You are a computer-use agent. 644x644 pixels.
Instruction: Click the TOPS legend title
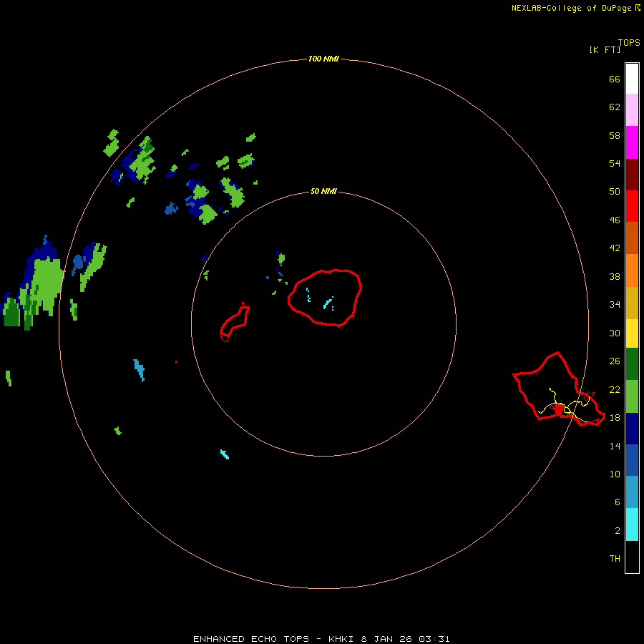[x=629, y=42]
